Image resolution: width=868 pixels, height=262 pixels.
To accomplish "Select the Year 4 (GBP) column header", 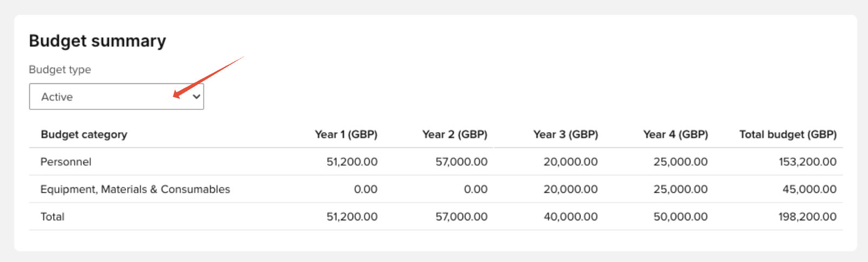I will [x=675, y=135].
